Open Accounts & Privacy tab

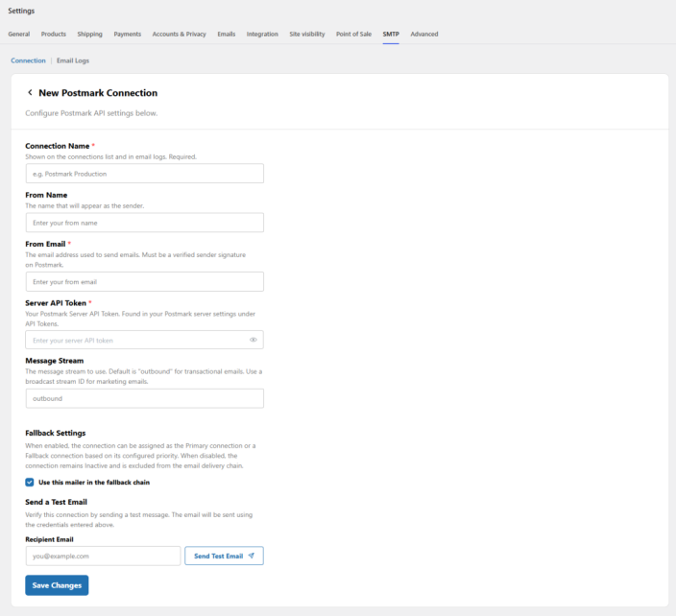click(x=179, y=34)
